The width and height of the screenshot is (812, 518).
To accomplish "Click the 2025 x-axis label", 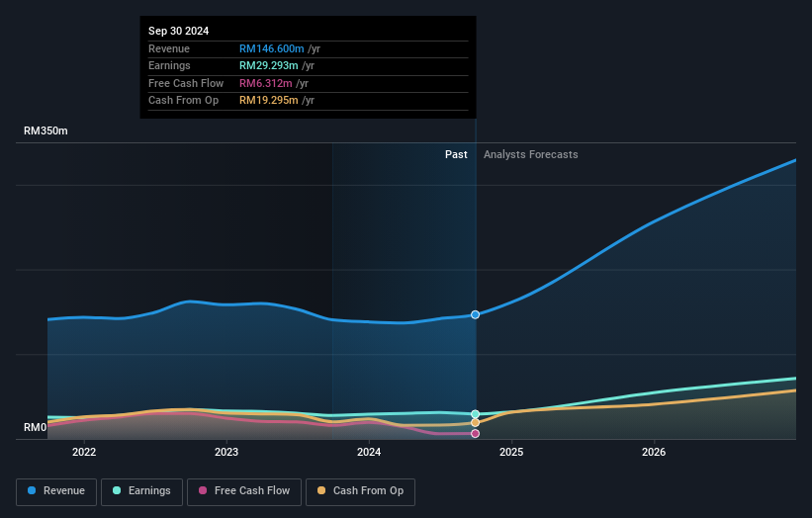I will point(511,452).
